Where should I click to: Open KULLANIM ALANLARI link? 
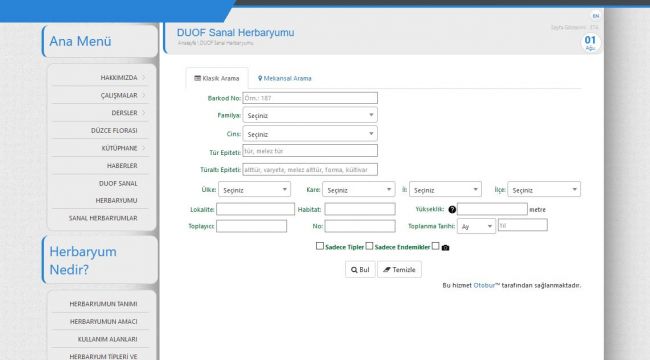(107, 339)
